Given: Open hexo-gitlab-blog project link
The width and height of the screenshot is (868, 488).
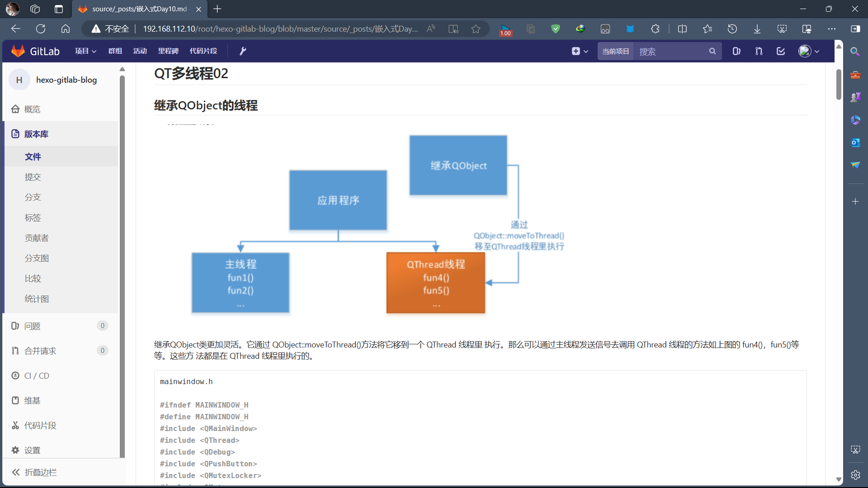Looking at the screenshot, I should tap(66, 80).
